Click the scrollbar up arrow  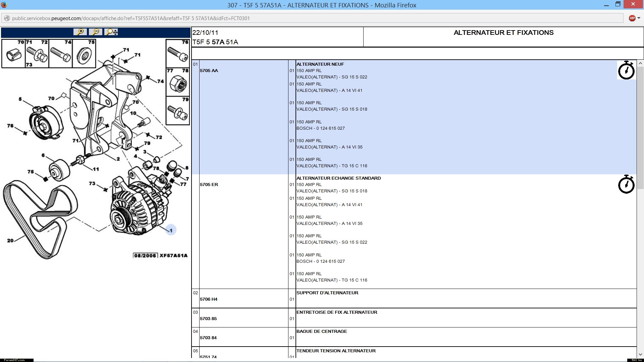click(x=640, y=63)
